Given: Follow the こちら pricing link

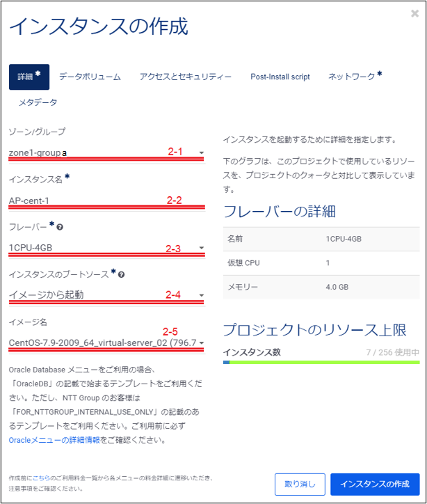Looking at the screenshot, I should (42, 478).
